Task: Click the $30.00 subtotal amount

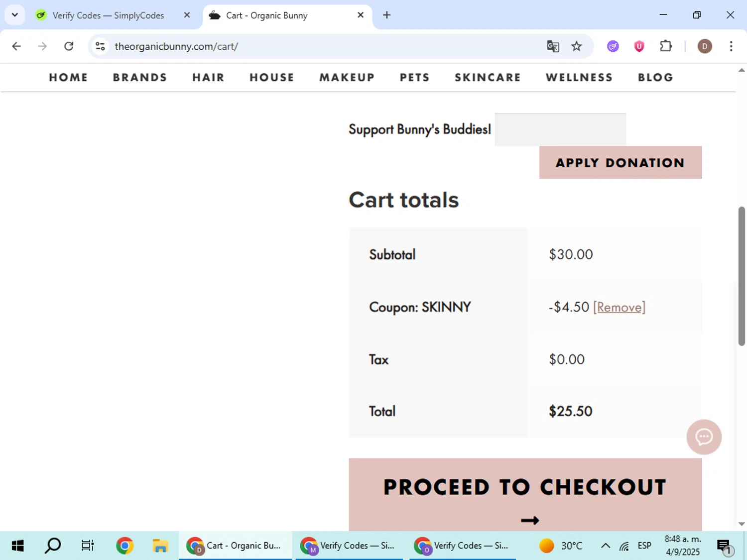Action: tap(571, 254)
